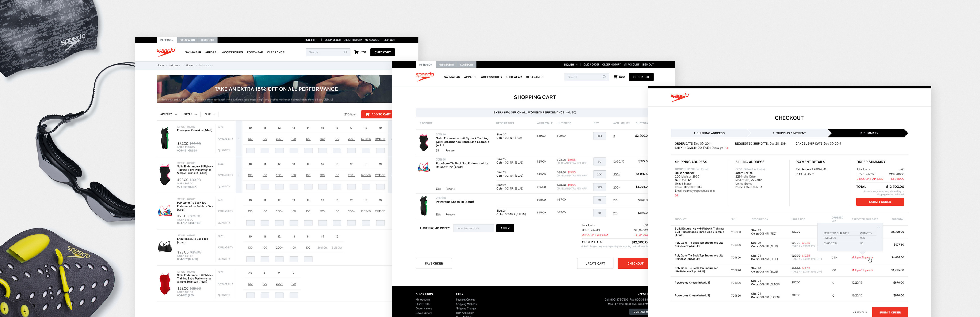Click the cart icon showing 520 on the shopping cart page
This screenshot has height=317, width=980.
[615, 77]
